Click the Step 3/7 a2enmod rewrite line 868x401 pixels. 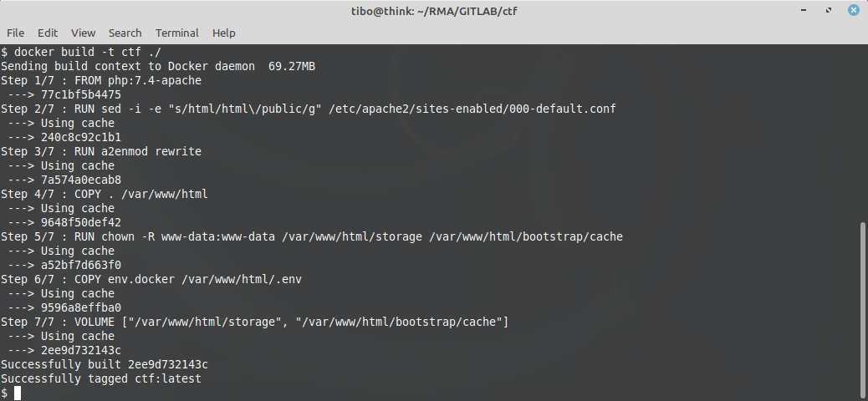(x=100, y=151)
